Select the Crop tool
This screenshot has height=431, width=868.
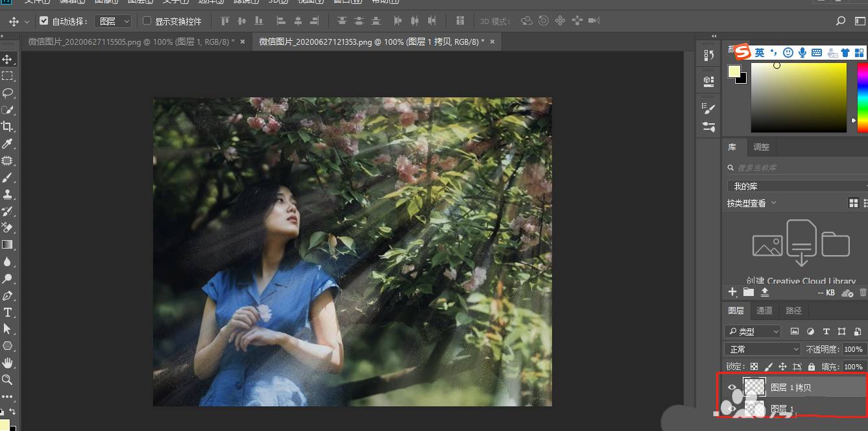(x=8, y=127)
